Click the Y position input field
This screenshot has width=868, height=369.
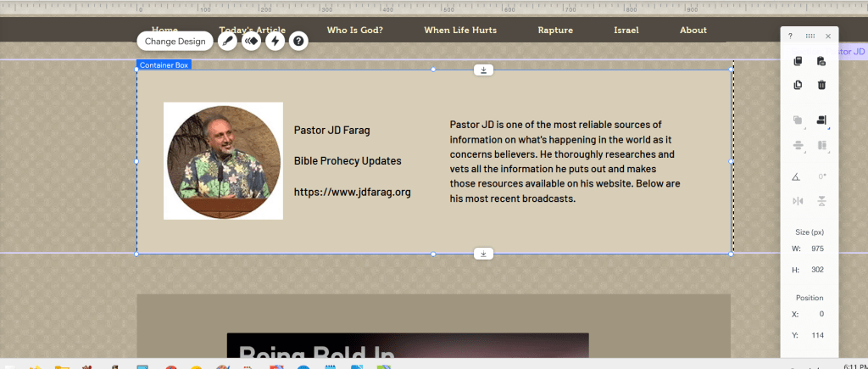click(x=815, y=335)
